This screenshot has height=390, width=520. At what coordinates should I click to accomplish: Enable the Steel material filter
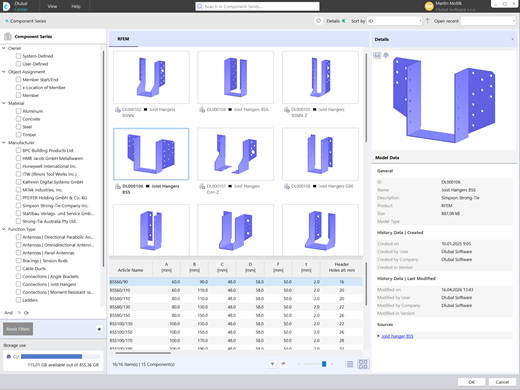point(18,127)
